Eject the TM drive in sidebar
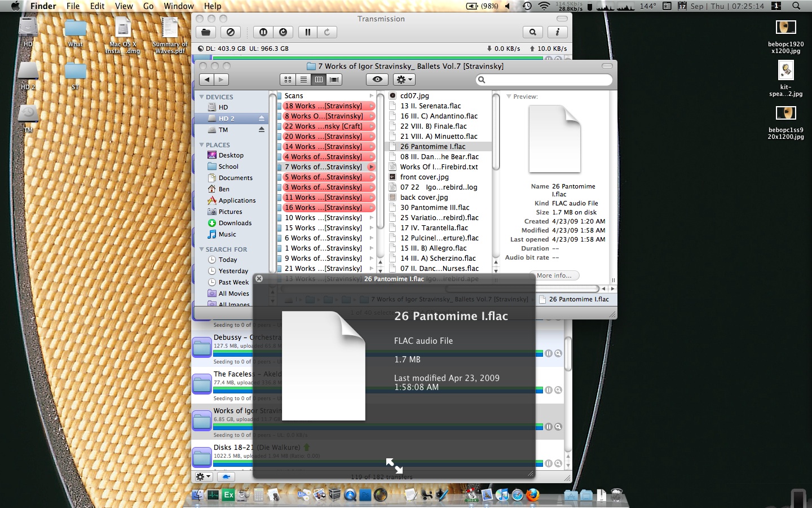Viewport: 812px width, 508px height. [262, 130]
